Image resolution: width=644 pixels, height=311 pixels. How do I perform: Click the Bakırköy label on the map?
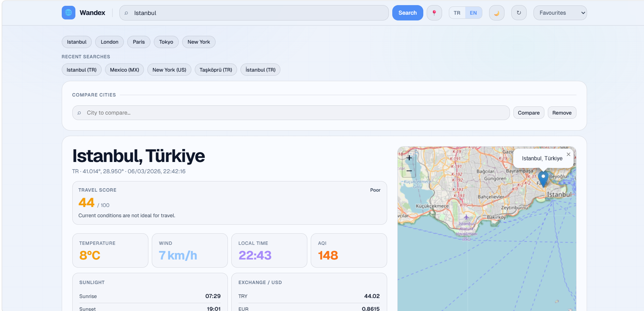(x=496, y=217)
